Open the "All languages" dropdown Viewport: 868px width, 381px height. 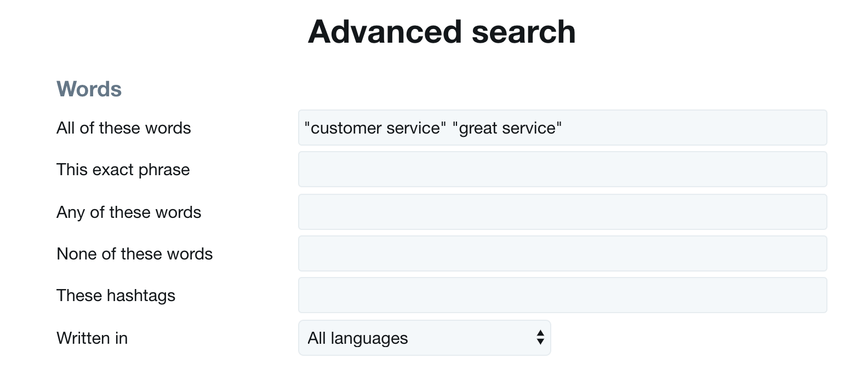pos(424,338)
